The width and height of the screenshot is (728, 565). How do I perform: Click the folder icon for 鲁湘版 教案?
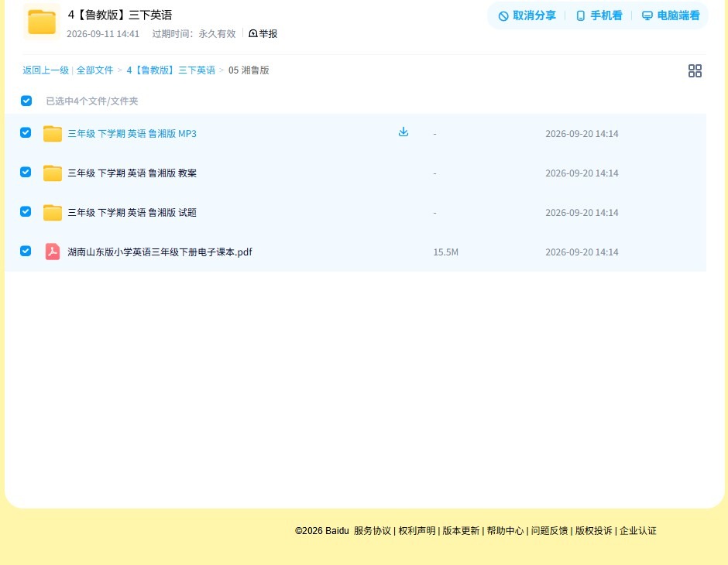(53, 173)
